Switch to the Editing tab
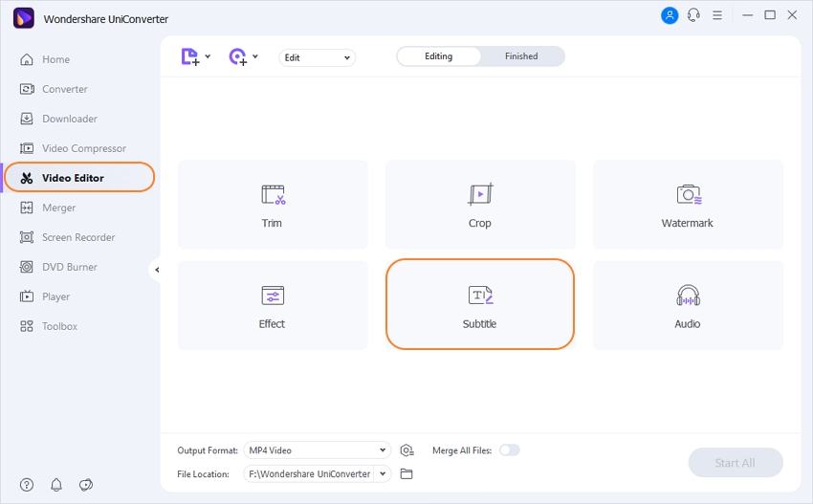The width and height of the screenshot is (813, 504). (438, 56)
